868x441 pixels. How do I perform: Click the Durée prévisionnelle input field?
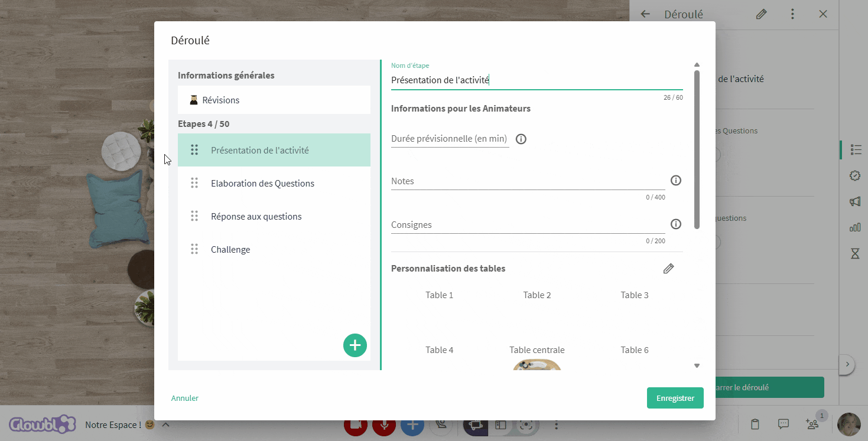(450, 139)
